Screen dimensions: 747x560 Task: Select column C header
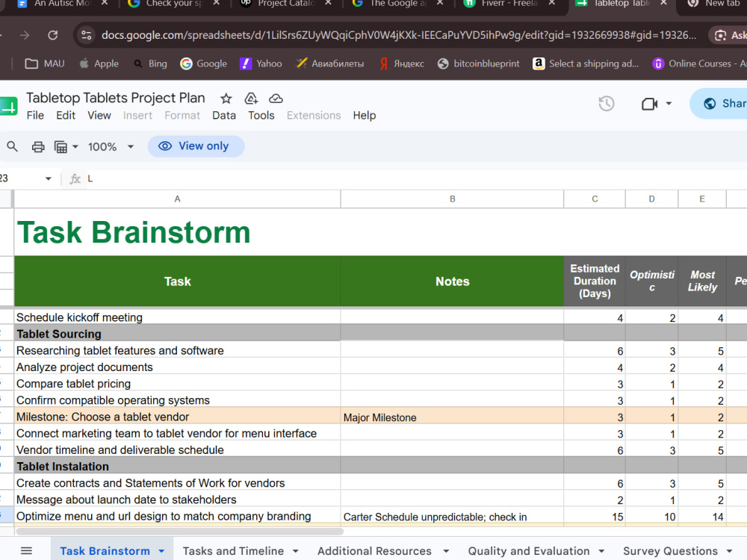pos(595,199)
